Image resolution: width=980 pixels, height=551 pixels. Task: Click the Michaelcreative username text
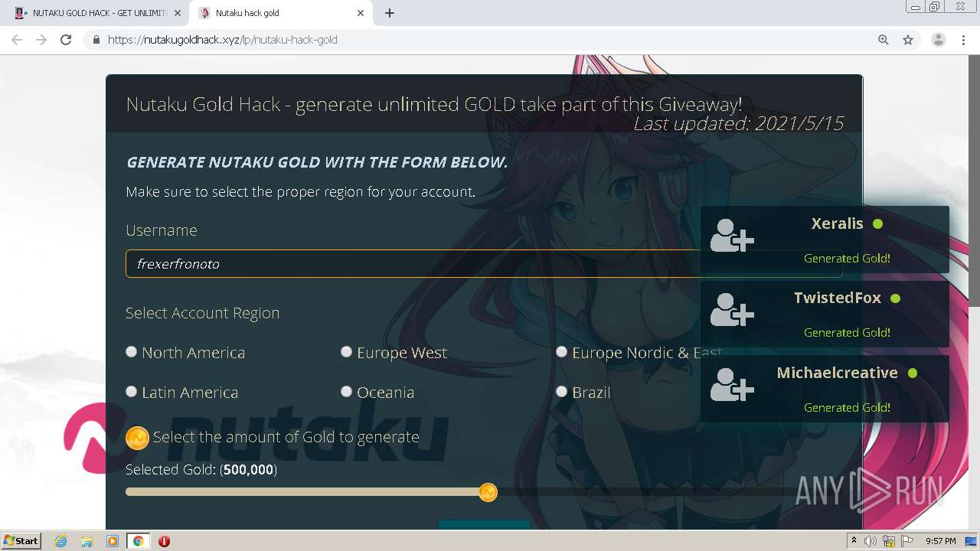[837, 373]
